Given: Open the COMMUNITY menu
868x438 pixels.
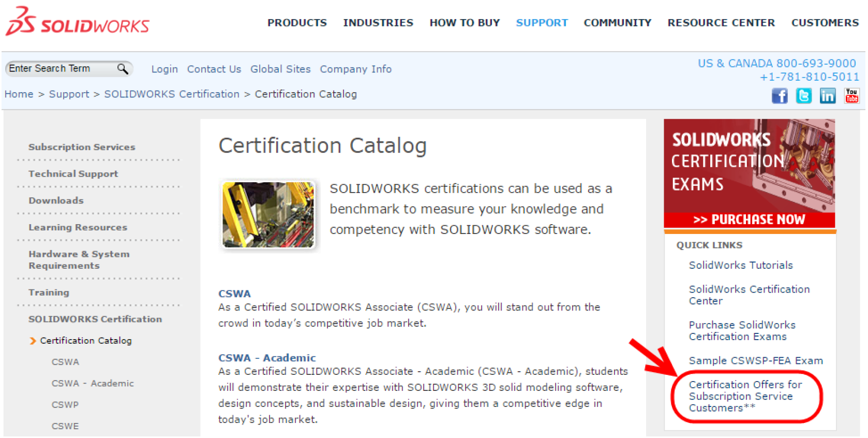Looking at the screenshot, I should [x=618, y=23].
